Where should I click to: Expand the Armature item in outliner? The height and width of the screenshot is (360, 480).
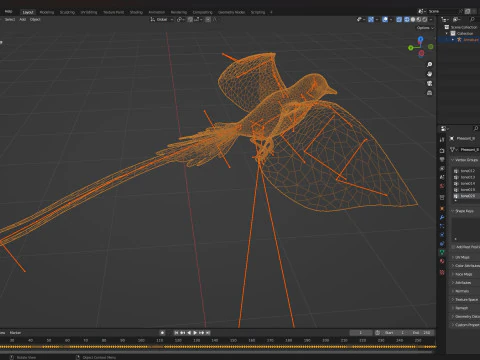click(x=453, y=40)
